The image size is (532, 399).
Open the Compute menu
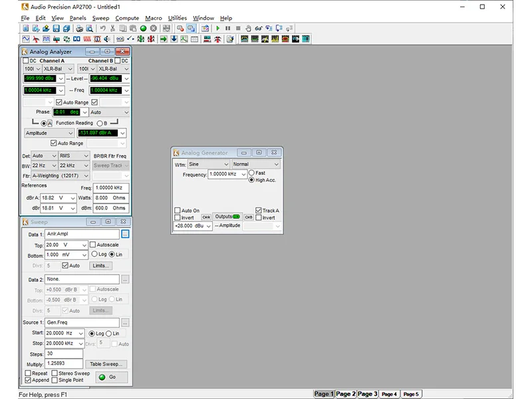[127, 19]
